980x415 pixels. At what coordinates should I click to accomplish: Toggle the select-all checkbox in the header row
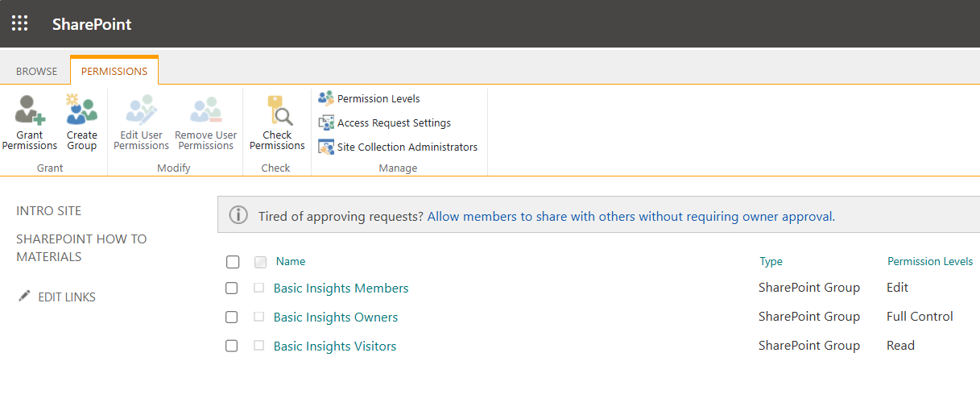[233, 262]
